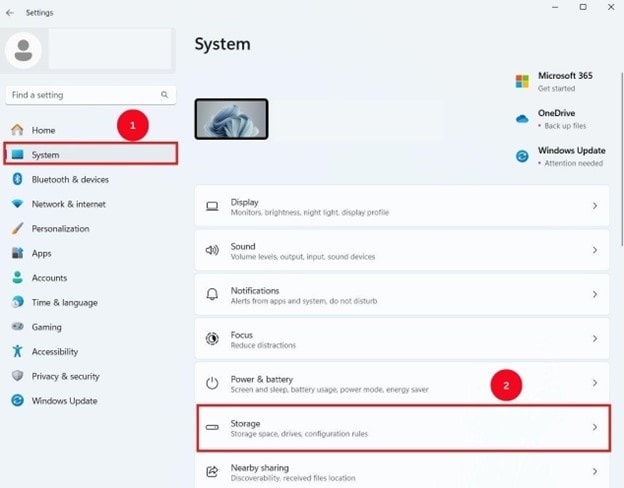The image size is (624, 488).
Task: Open the Storage settings row
Action: [404, 428]
